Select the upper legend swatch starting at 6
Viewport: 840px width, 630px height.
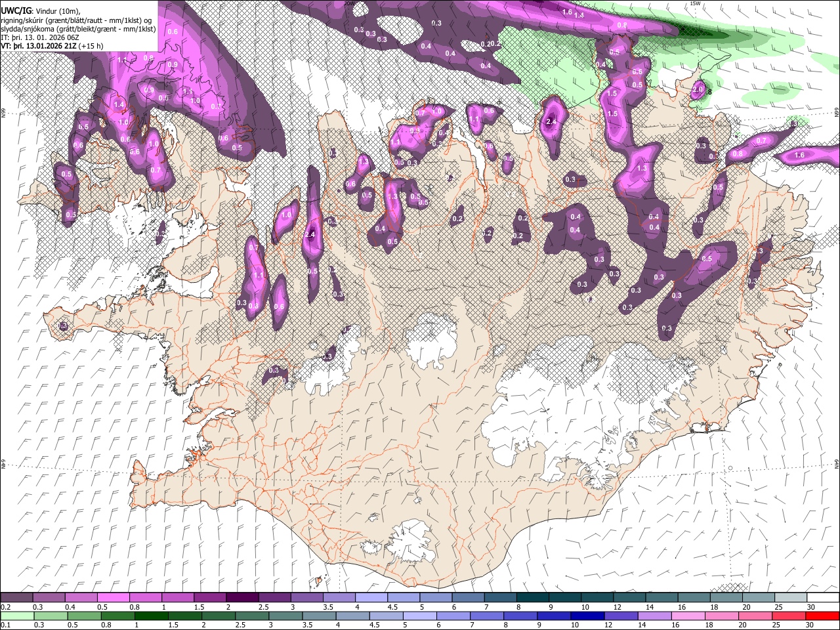468,597
